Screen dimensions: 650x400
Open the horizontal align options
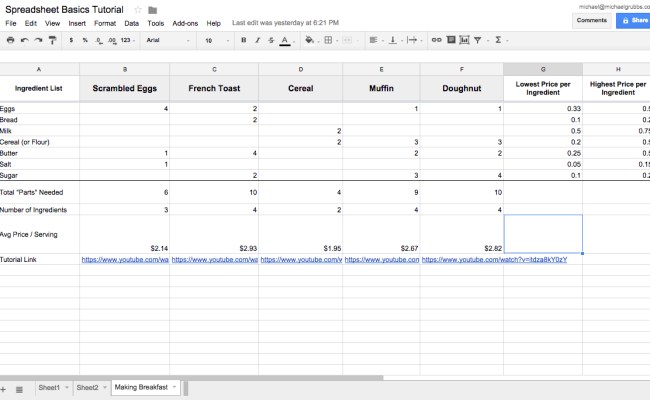click(373, 40)
